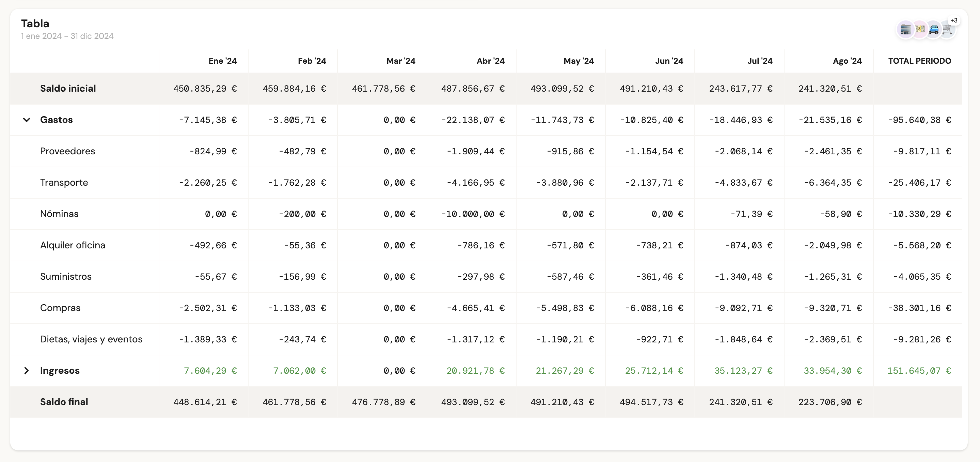Expand the Ingresos row chevron
Image resolution: width=980 pixels, height=462 pixels.
tap(27, 371)
